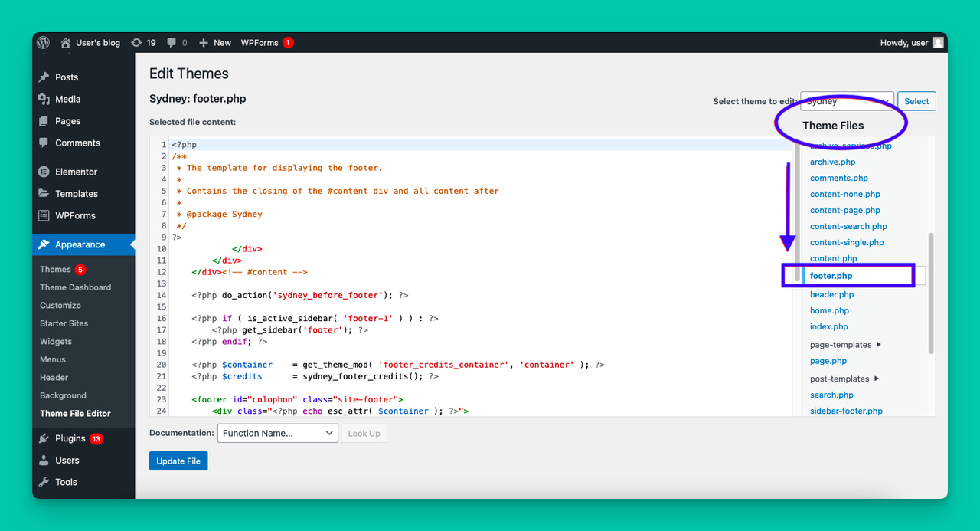Open content-single.php in theme files
The width and height of the screenshot is (980, 531).
click(847, 242)
